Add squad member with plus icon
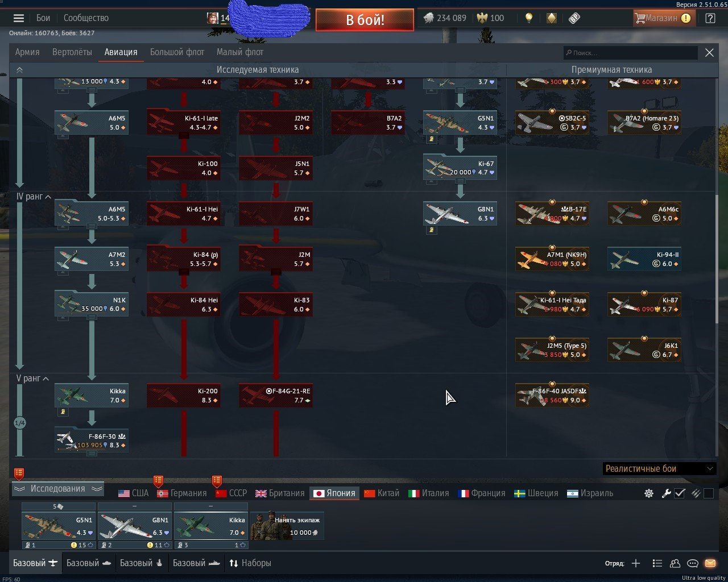This screenshot has width=728, height=582. click(636, 563)
